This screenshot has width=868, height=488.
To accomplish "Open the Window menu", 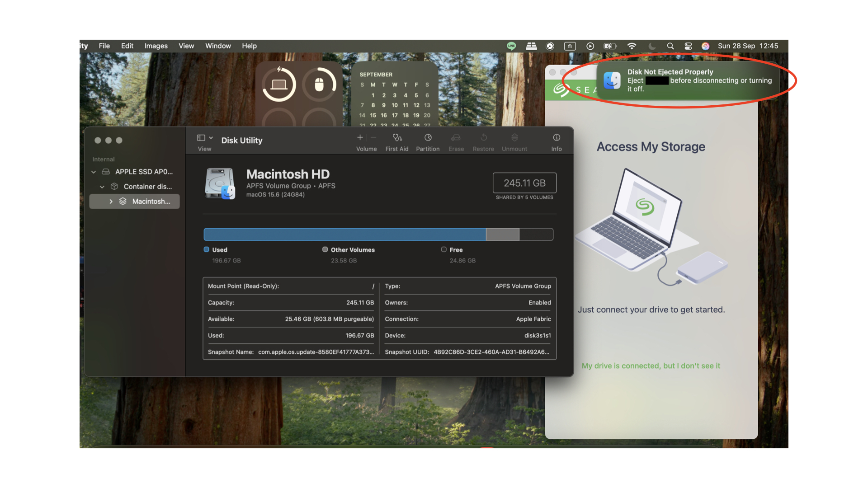I will coord(218,46).
